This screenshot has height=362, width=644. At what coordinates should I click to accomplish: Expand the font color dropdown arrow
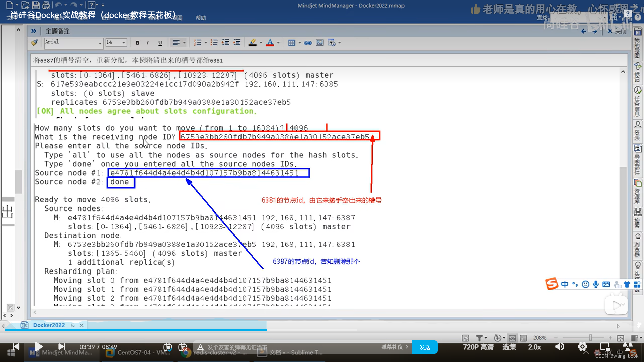pyautogui.click(x=278, y=43)
